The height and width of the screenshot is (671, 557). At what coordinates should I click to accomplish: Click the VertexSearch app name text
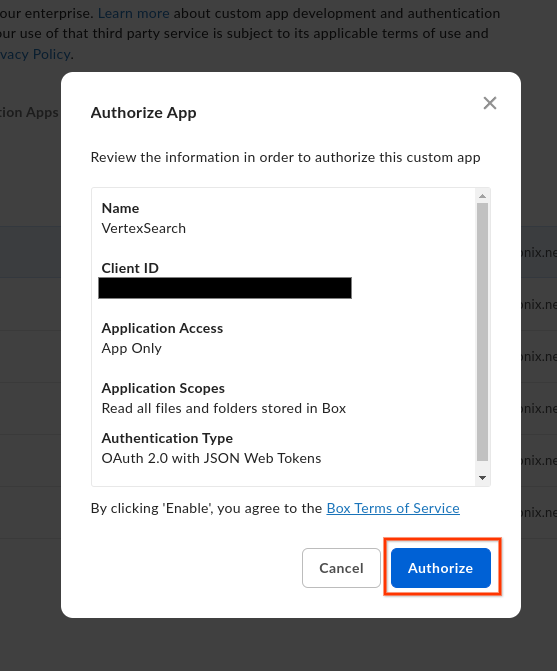[x=144, y=228]
